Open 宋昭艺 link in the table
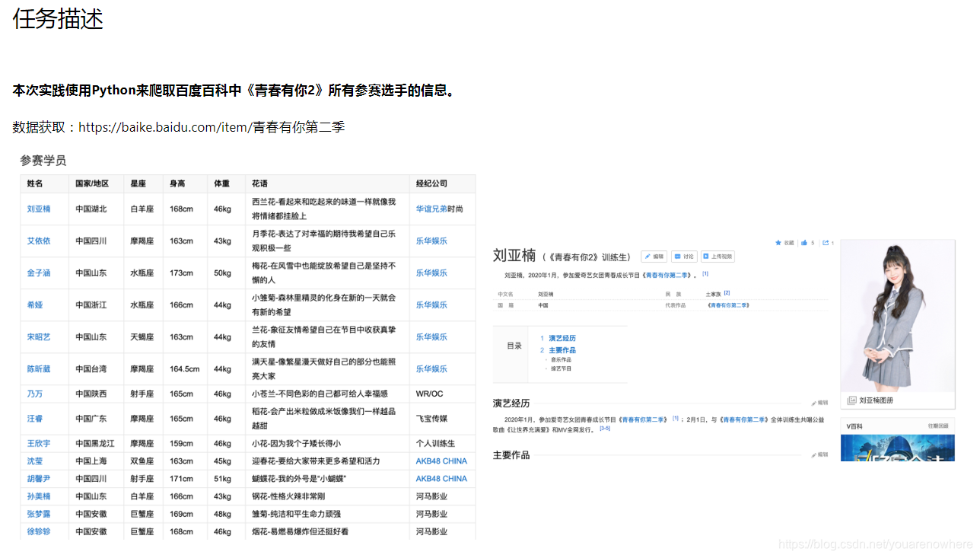The height and width of the screenshot is (558, 980). click(39, 336)
